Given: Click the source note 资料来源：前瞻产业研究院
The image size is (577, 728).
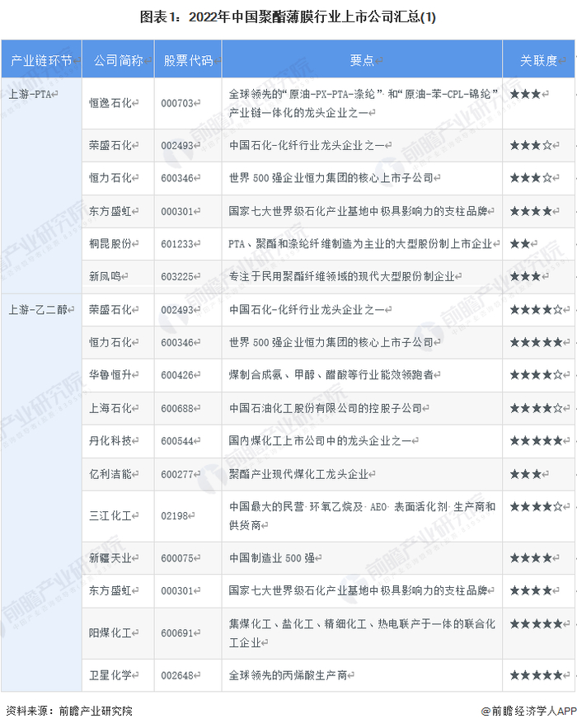Looking at the screenshot, I should pyautogui.click(x=69, y=711).
